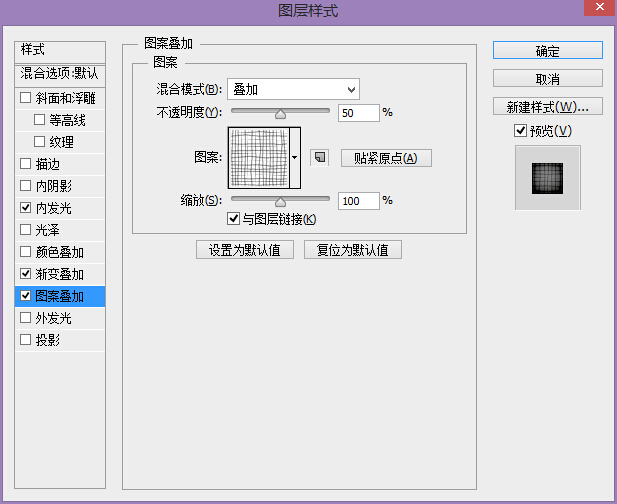Open the 混合模式 dropdown
The height and width of the screenshot is (504, 617).
coord(294,90)
